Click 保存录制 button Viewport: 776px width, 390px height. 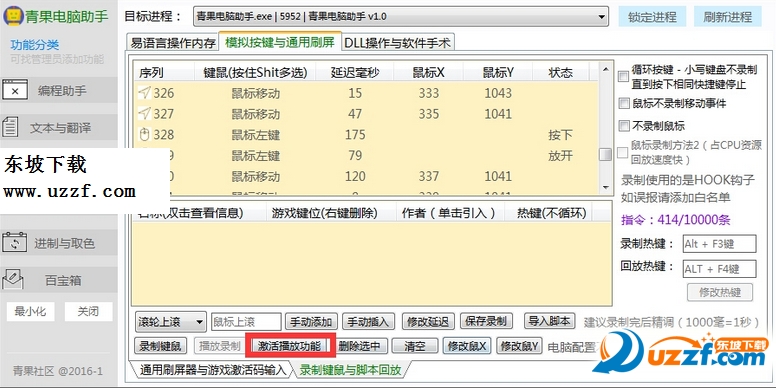[x=486, y=321]
